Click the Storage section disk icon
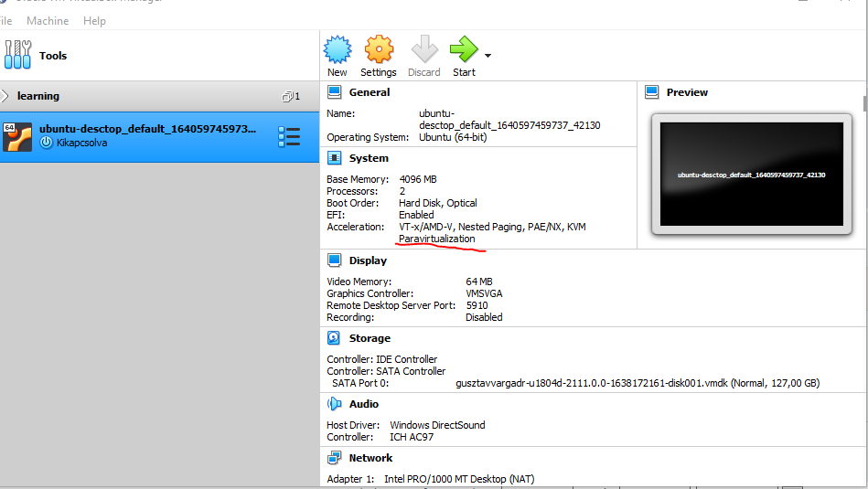This screenshot has width=868, height=489. (335, 338)
